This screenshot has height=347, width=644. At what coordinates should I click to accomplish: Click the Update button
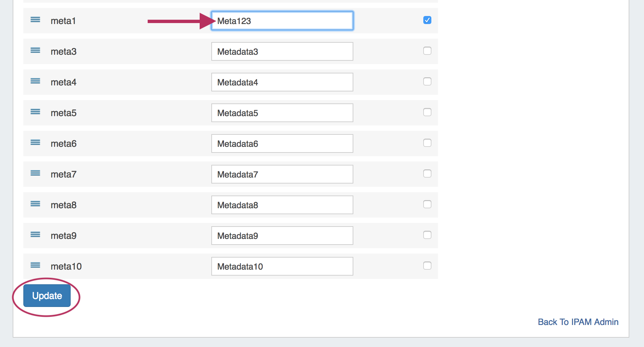pyautogui.click(x=47, y=296)
